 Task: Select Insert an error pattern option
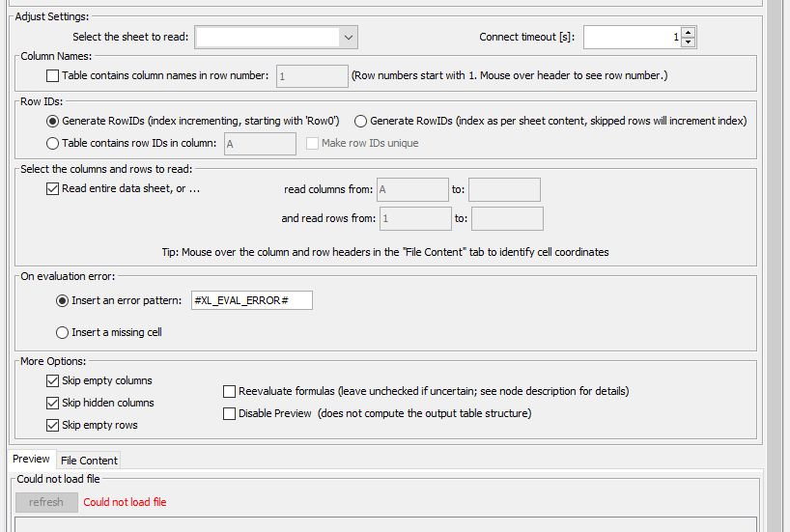click(62, 301)
